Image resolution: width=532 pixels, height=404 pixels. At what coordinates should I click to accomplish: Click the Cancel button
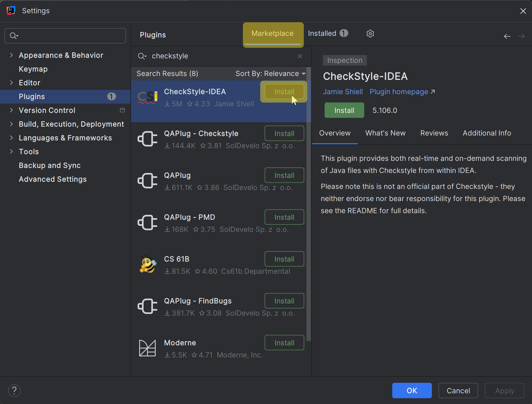[x=458, y=391]
